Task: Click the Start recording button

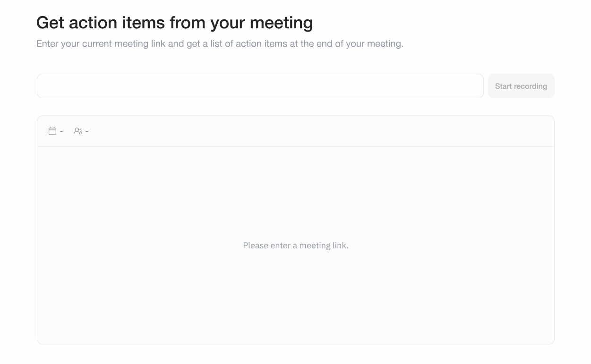Action: tap(521, 86)
